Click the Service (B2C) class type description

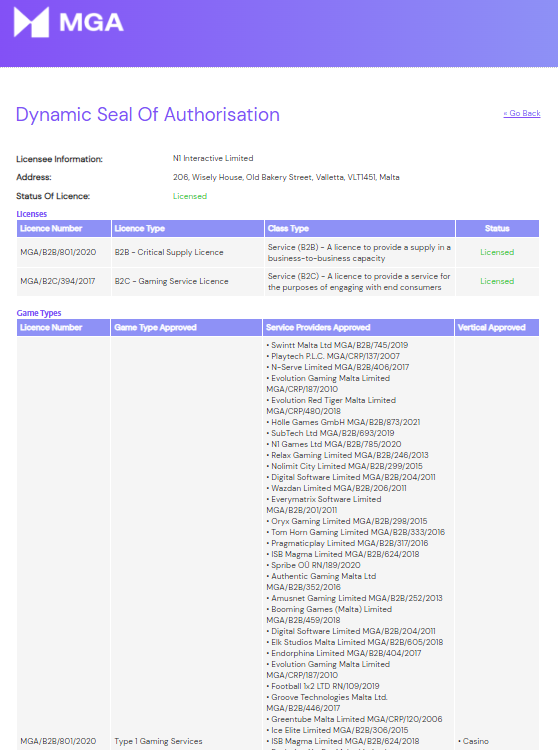point(359,282)
